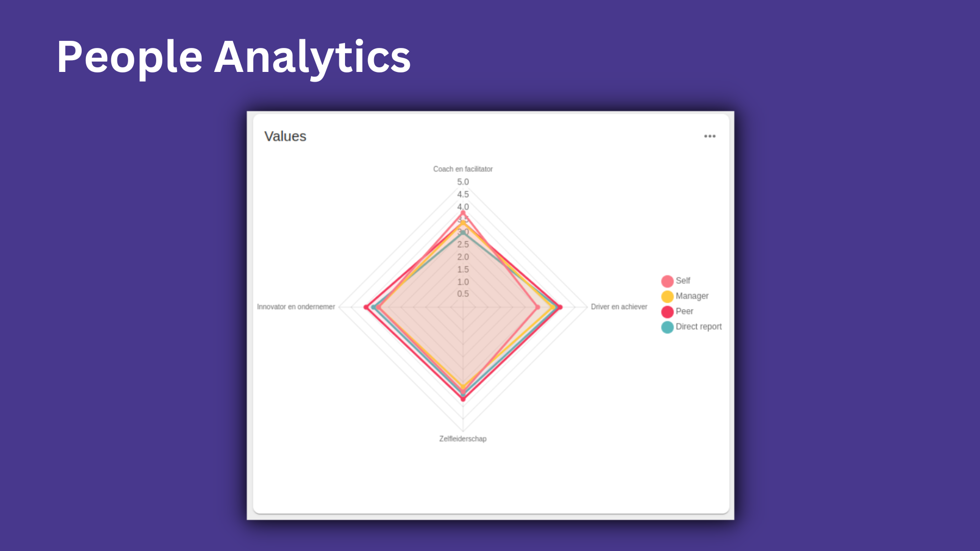
Task: Select the Driver en achiever axis label
Action: (619, 307)
